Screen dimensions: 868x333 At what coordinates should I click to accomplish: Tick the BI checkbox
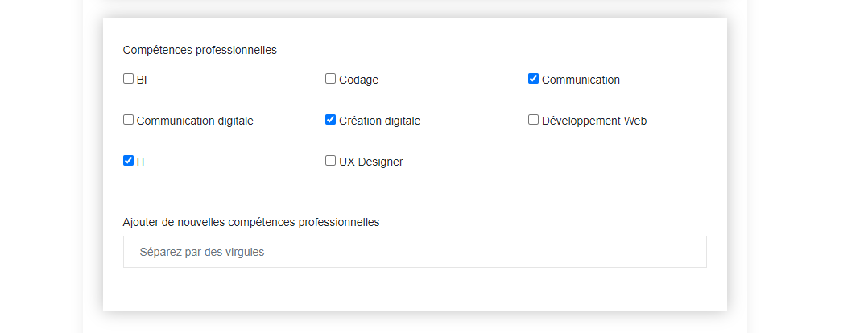click(x=128, y=79)
